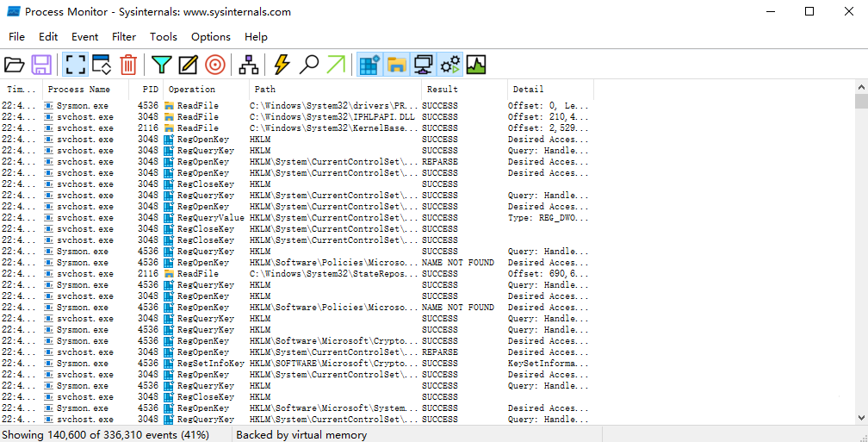This screenshot has width=868, height=442.
Task: Click the Path column header
Action: pos(336,90)
